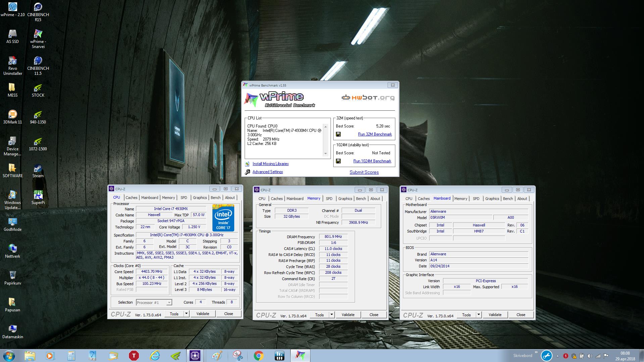
Task: Select the 1072-1500 desktop icon
Action: (38, 144)
